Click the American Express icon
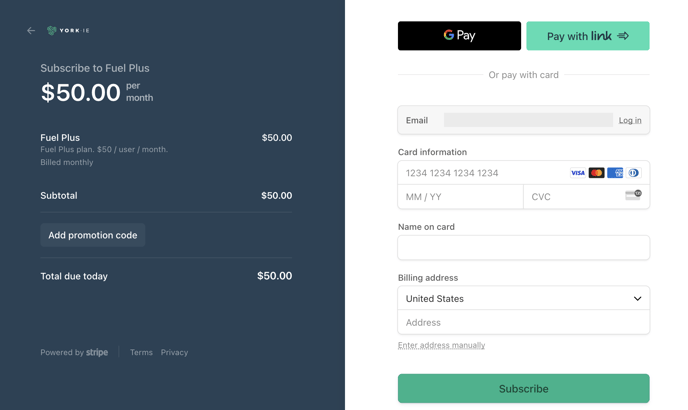The height and width of the screenshot is (410, 688). click(615, 173)
